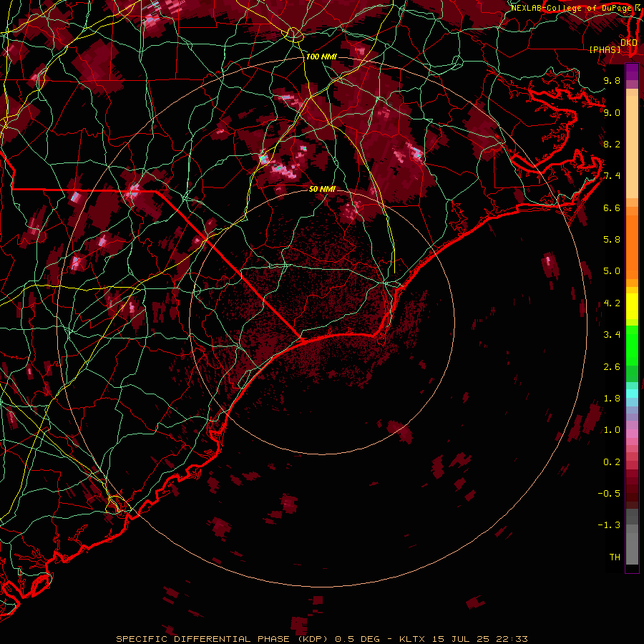Viewport: 644px width, 644px height.
Task: Click the NEXLAB-College of DuPage credit text
Action: (571, 8)
